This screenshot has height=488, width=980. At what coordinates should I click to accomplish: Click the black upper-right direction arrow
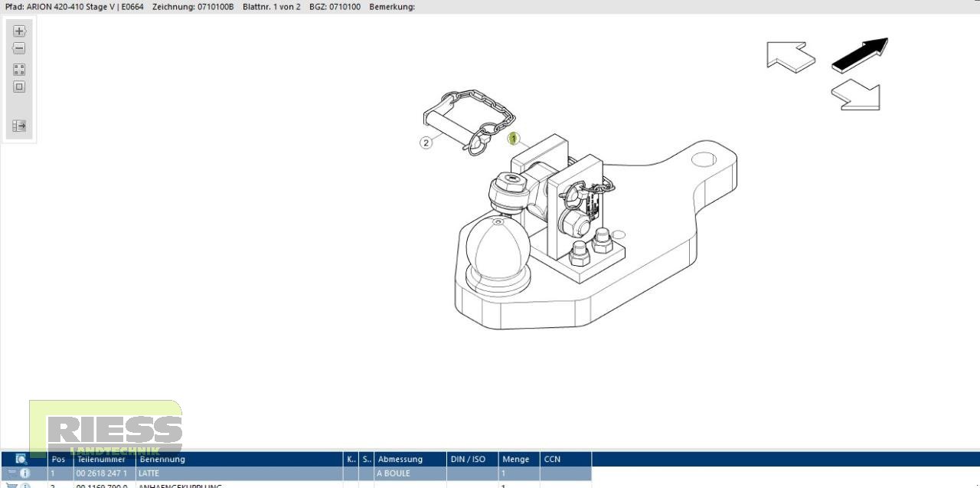point(860,55)
